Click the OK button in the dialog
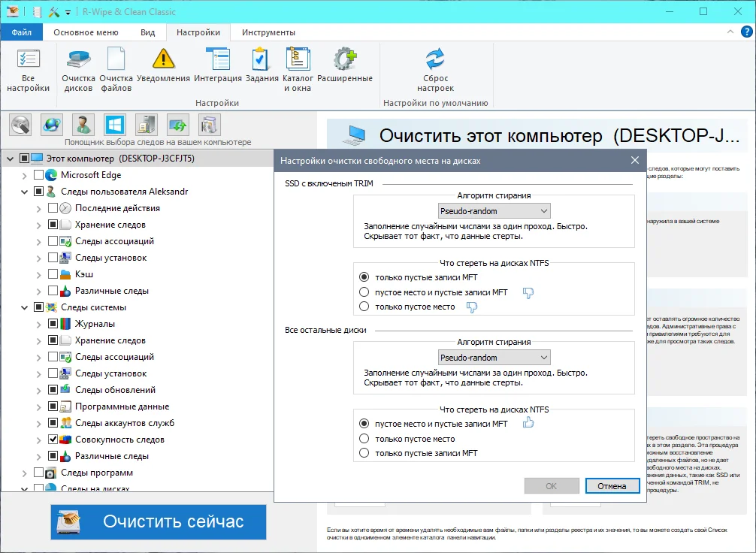 (x=552, y=486)
